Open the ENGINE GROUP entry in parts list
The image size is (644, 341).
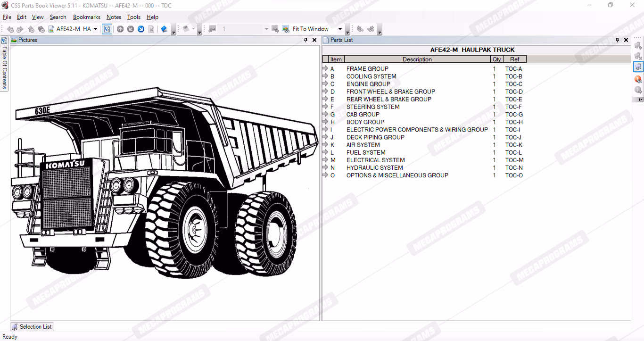(368, 84)
